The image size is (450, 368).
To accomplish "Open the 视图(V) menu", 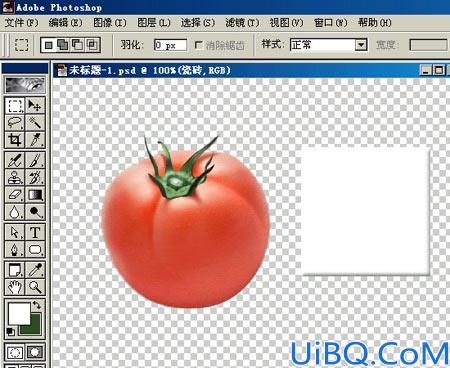I will tap(286, 23).
